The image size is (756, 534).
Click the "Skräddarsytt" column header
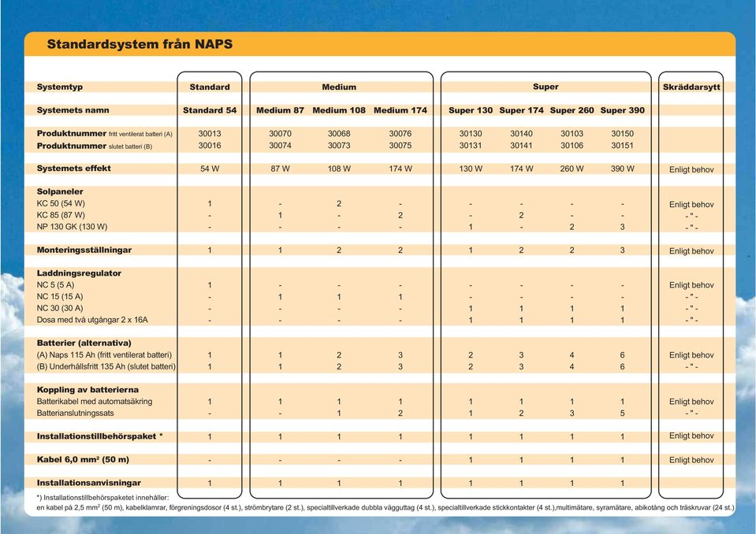coord(691,87)
